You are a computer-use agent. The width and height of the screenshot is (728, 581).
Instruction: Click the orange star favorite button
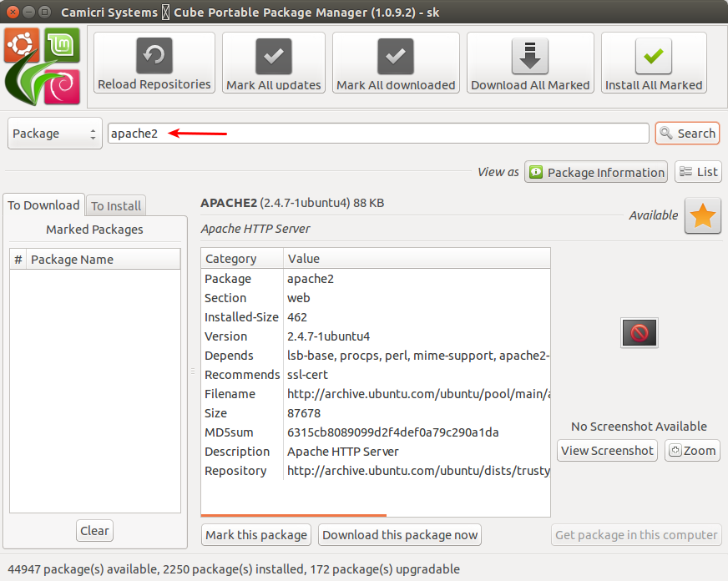pyautogui.click(x=702, y=215)
